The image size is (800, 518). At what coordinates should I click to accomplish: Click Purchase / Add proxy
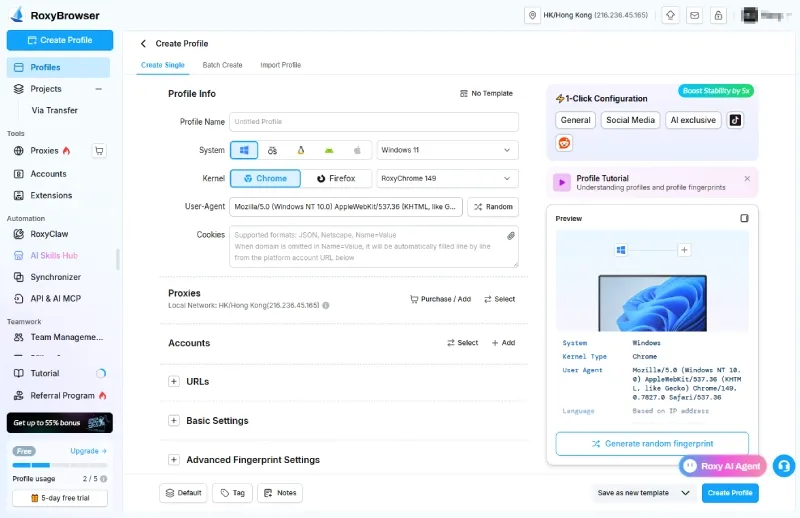click(441, 299)
